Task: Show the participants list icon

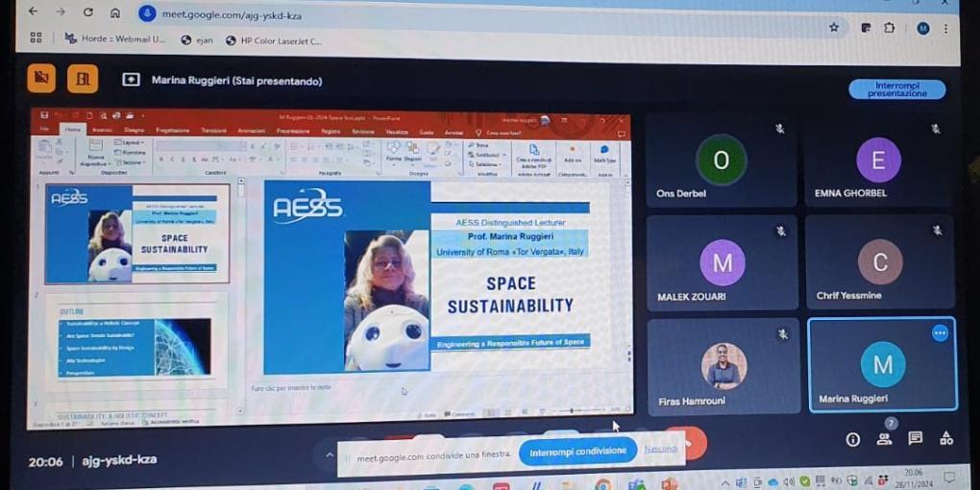Action: click(x=884, y=439)
